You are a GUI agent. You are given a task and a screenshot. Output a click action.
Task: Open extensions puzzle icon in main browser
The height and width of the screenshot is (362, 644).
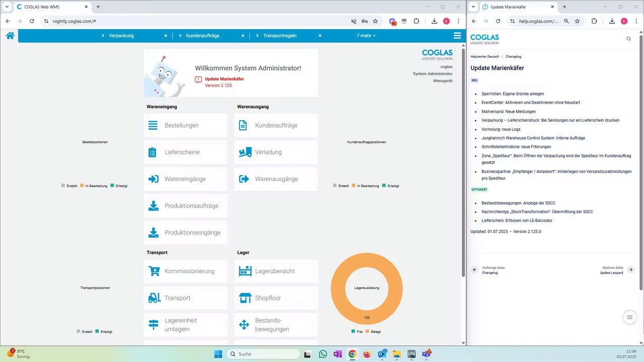tap(416, 21)
